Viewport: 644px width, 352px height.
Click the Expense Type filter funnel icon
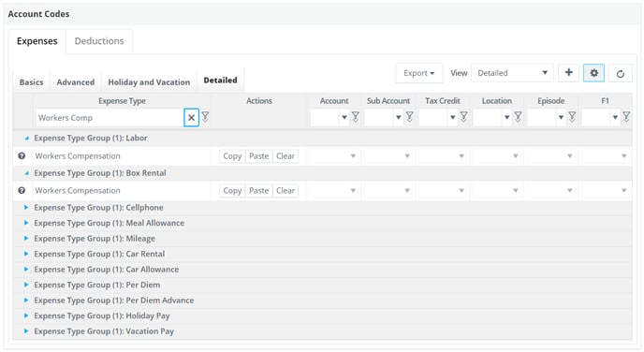coord(205,117)
